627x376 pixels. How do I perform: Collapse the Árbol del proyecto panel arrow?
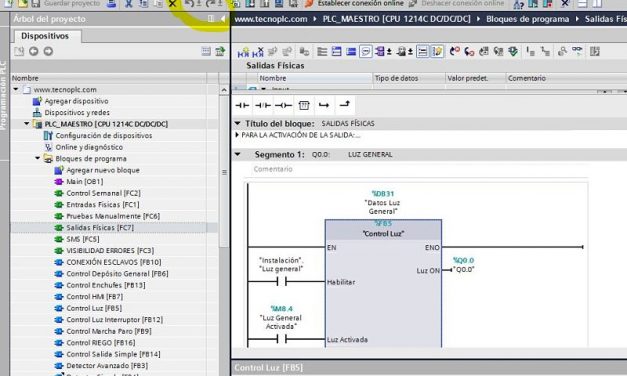pyautogui.click(x=223, y=19)
